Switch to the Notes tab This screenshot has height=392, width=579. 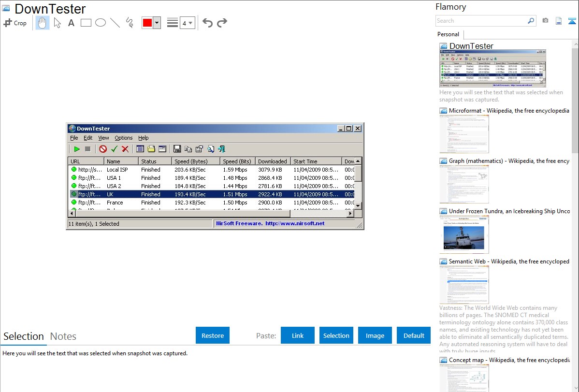coord(63,336)
